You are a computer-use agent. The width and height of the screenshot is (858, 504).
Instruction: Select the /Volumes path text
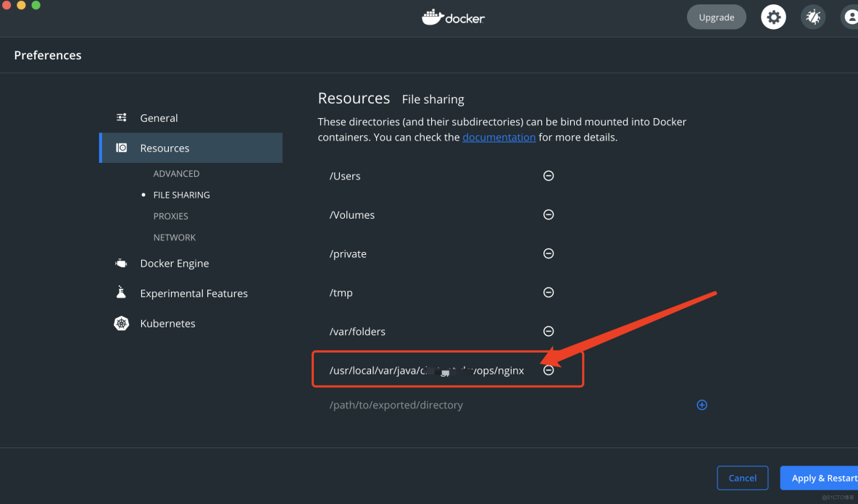352,215
